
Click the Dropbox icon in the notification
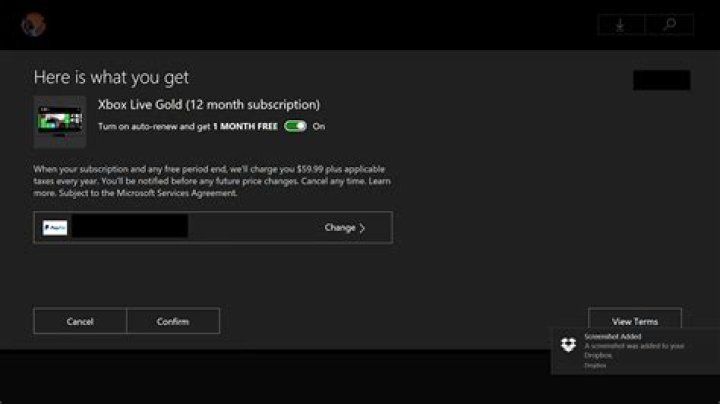568,346
